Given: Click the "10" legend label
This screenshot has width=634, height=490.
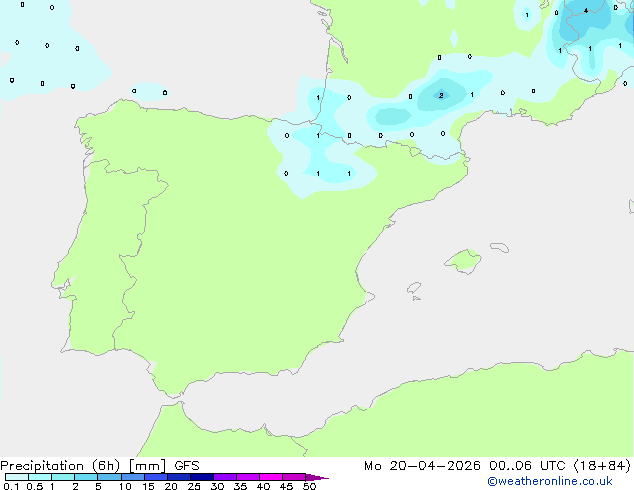Looking at the screenshot, I should point(125,486).
